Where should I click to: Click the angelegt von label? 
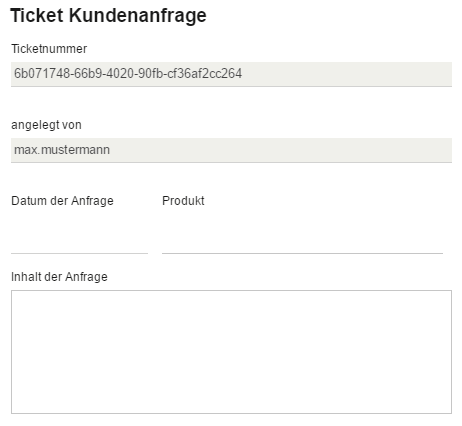pos(46,125)
